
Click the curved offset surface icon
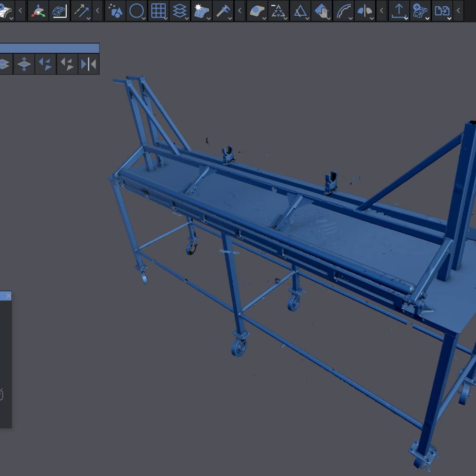point(343,11)
